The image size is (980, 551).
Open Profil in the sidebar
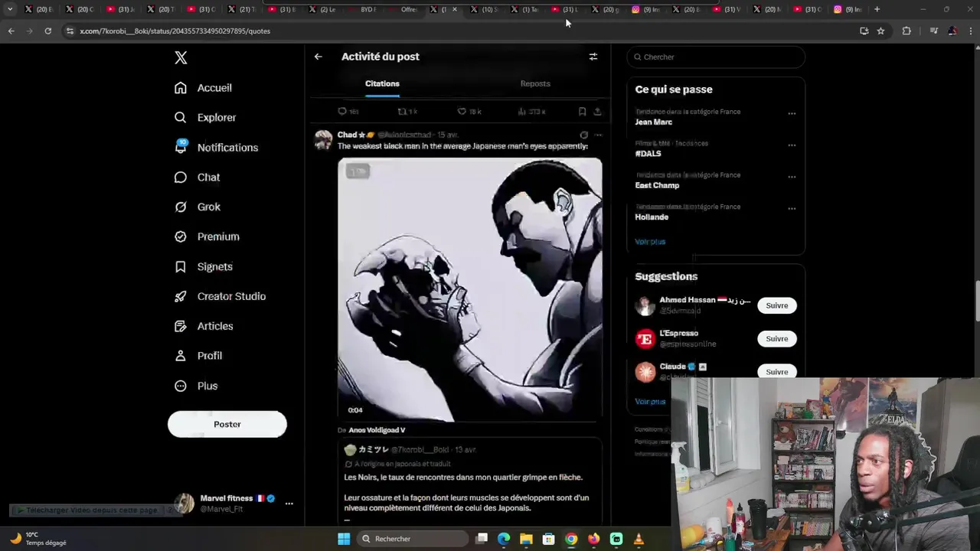point(198,357)
